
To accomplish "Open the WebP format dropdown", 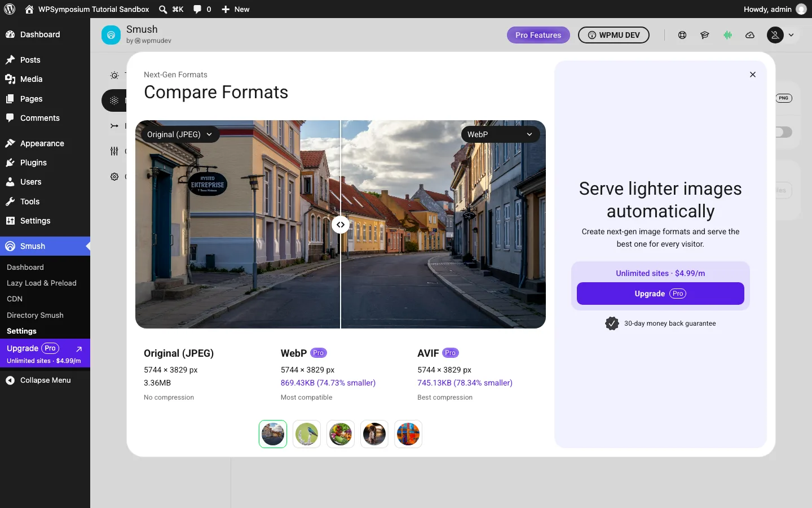I will point(500,134).
